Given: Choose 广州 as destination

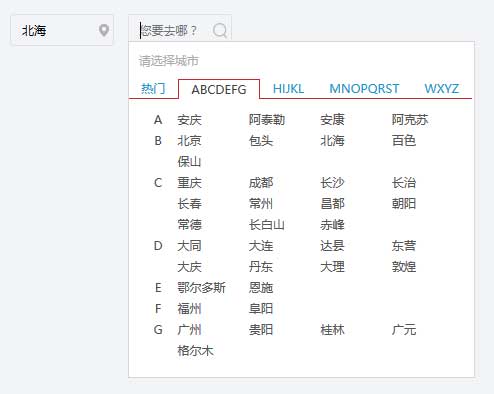Looking at the screenshot, I should pos(189,330).
